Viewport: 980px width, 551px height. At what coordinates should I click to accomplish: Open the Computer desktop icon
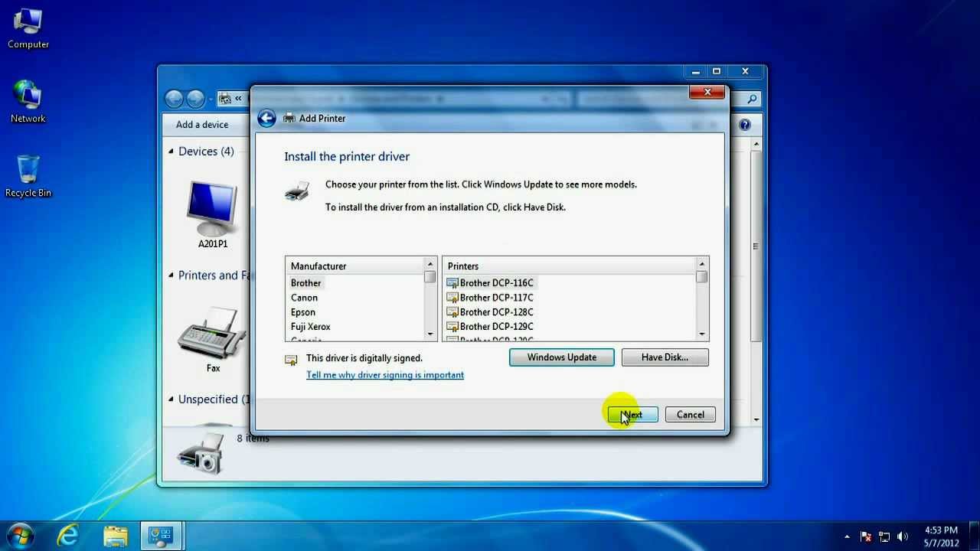[28, 28]
